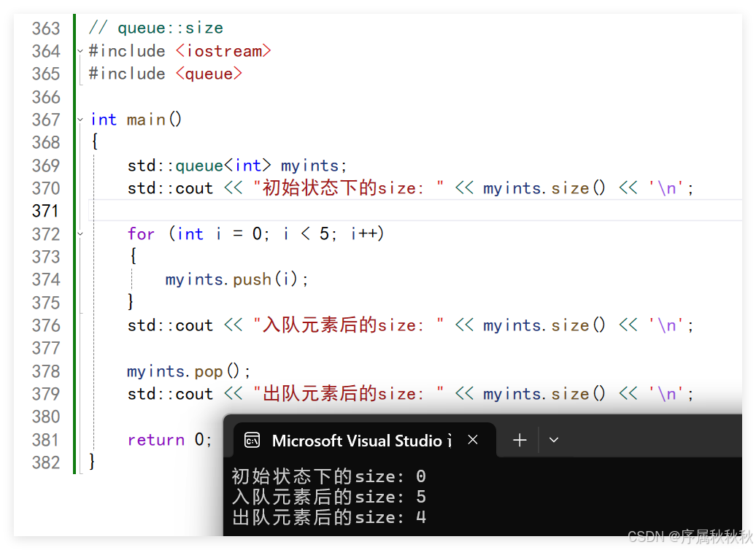
Task: Click console output '出队元素后的size: 4'
Action: 329,517
